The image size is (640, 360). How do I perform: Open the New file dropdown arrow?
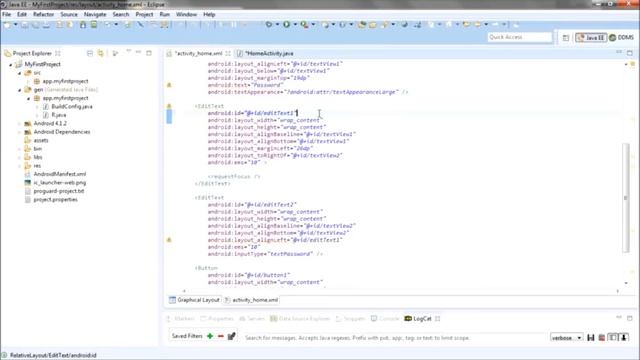(x=16, y=25)
